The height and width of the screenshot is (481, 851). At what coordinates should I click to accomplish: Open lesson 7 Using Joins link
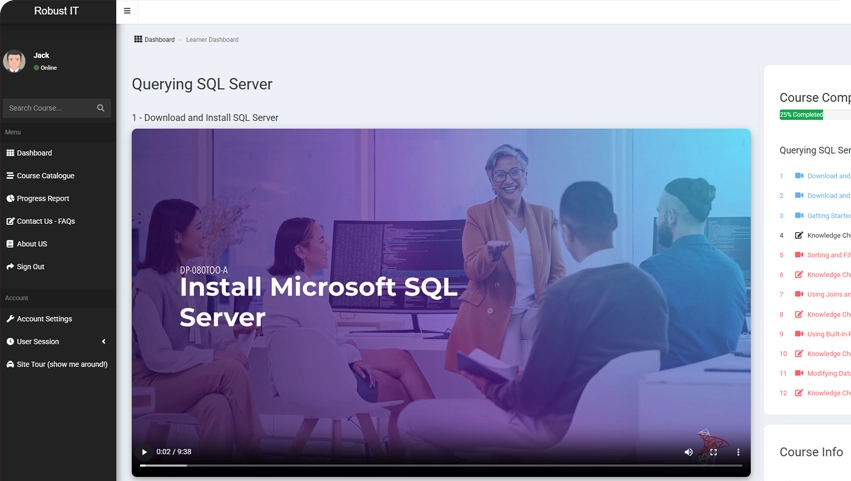[x=829, y=294]
